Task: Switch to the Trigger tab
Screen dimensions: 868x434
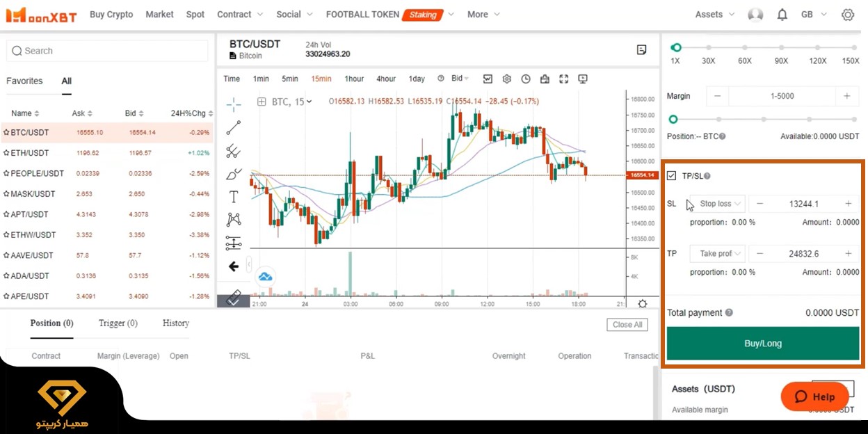Action: pyautogui.click(x=118, y=323)
